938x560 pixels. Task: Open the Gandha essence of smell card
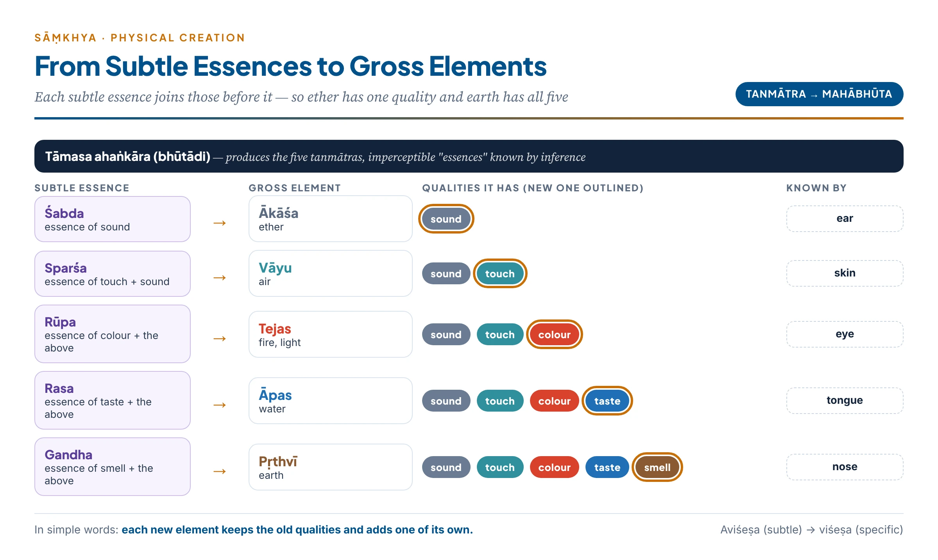tap(113, 467)
